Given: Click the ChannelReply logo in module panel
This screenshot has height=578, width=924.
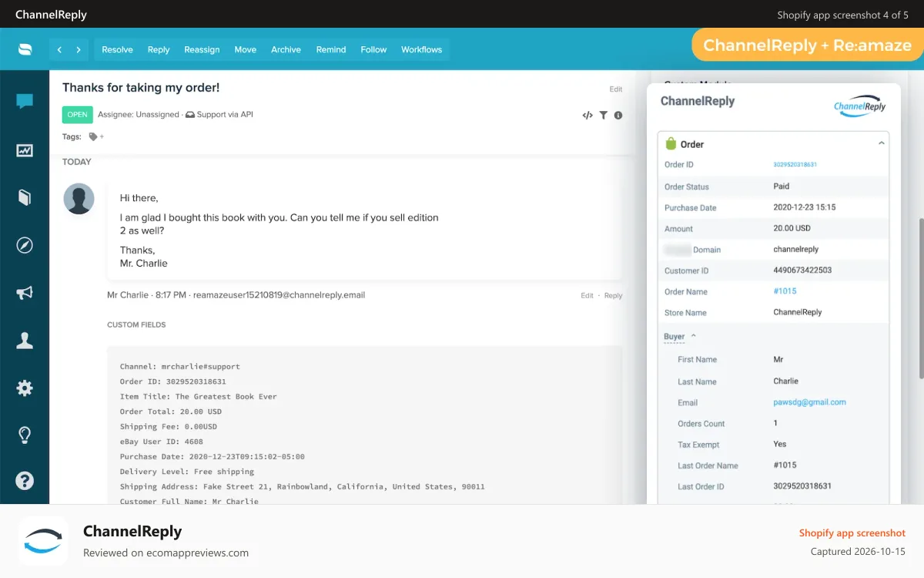Looking at the screenshot, I should click(x=860, y=107).
